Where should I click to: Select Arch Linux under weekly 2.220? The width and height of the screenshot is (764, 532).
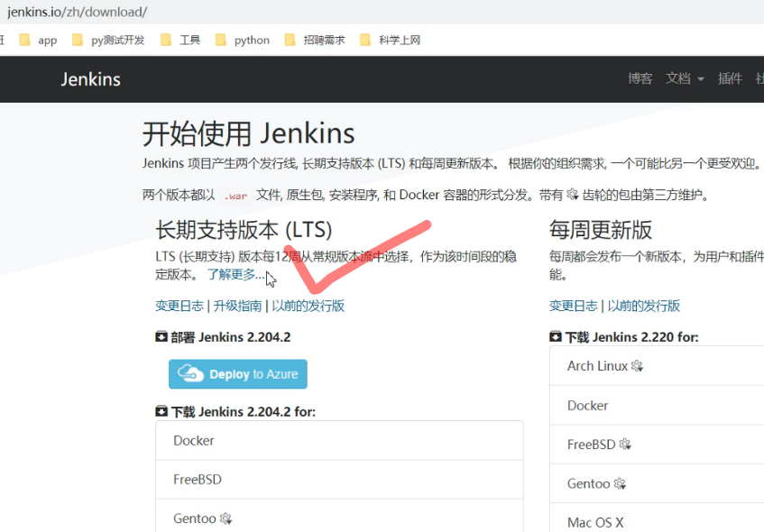(657, 366)
